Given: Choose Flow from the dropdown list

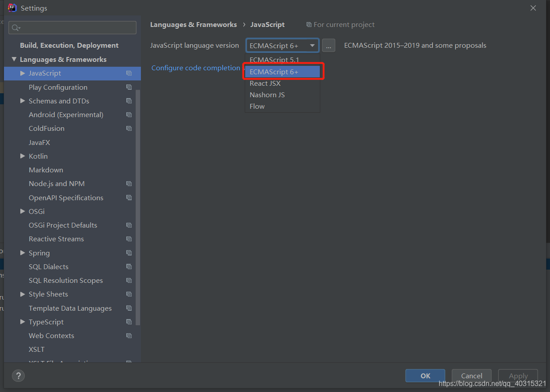Looking at the screenshot, I should 282,106.
